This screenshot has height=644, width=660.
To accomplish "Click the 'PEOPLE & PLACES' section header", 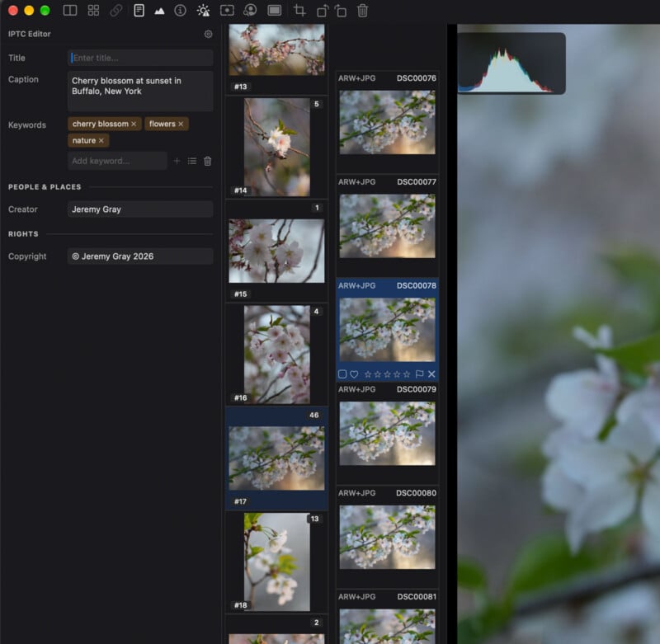I will click(45, 187).
